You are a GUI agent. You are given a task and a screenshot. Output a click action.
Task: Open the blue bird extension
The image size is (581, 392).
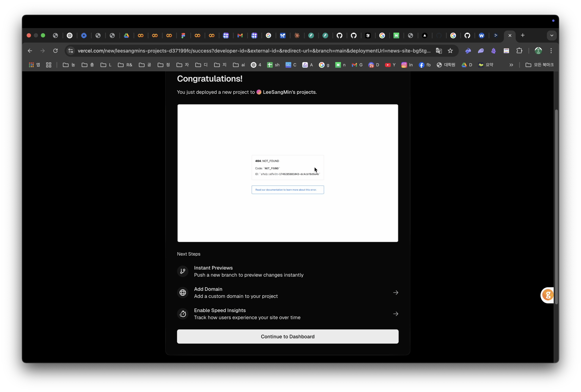[468, 51]
